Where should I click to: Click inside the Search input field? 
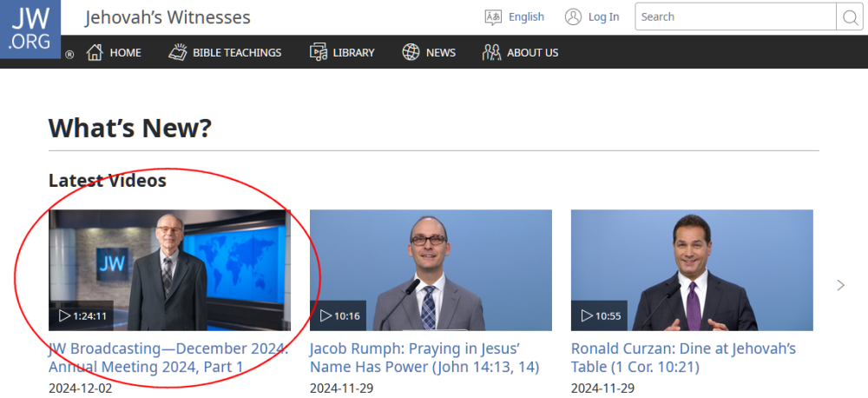[735, 17]
